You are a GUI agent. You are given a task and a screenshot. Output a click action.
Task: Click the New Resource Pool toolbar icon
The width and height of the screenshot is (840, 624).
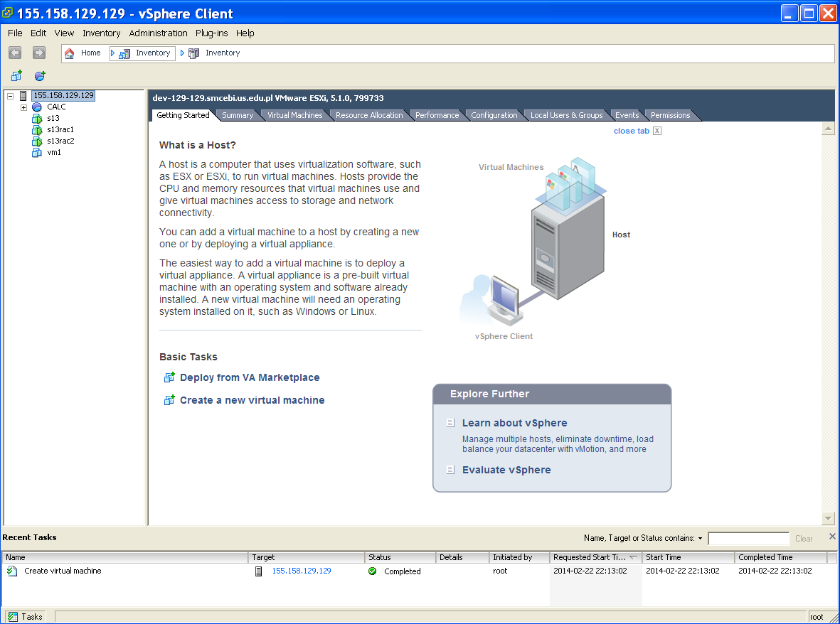[40, 76]
